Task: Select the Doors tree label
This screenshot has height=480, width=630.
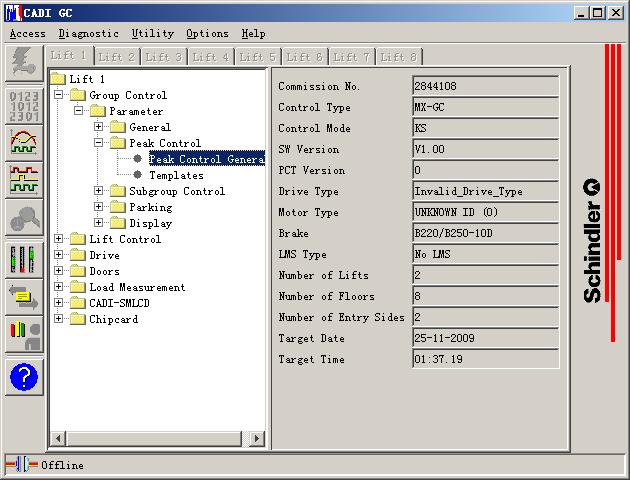Action: [x=104, y=271]
